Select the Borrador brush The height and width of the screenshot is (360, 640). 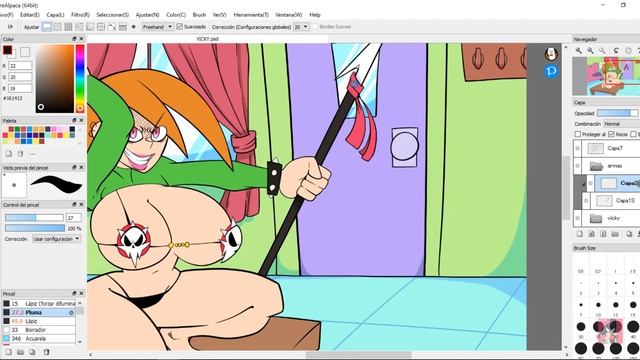[39, 330]
